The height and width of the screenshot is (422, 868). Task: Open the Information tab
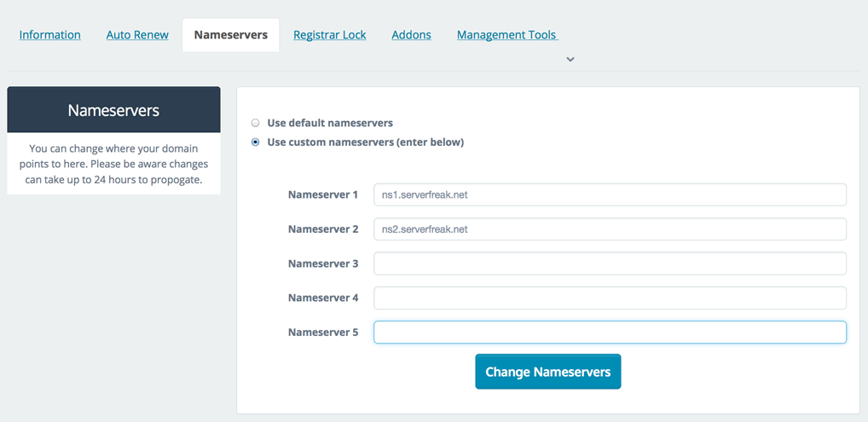click(x=49, y=35)
